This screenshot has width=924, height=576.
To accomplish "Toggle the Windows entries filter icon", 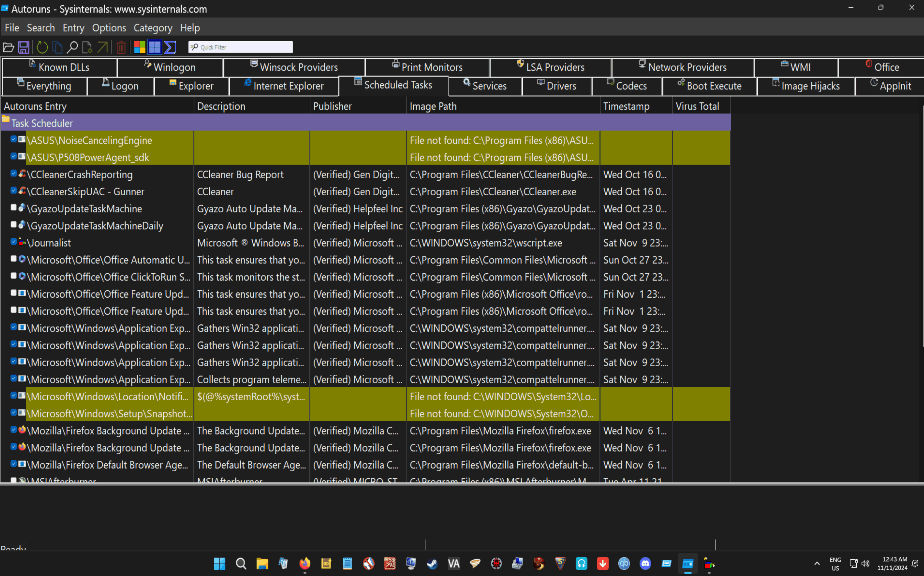I will 140,47.
